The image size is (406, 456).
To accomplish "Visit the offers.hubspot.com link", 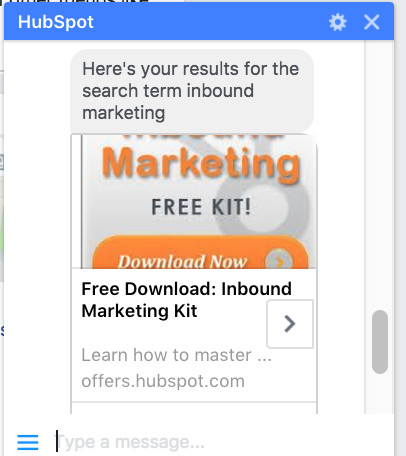I will click(x=163, y=381).
